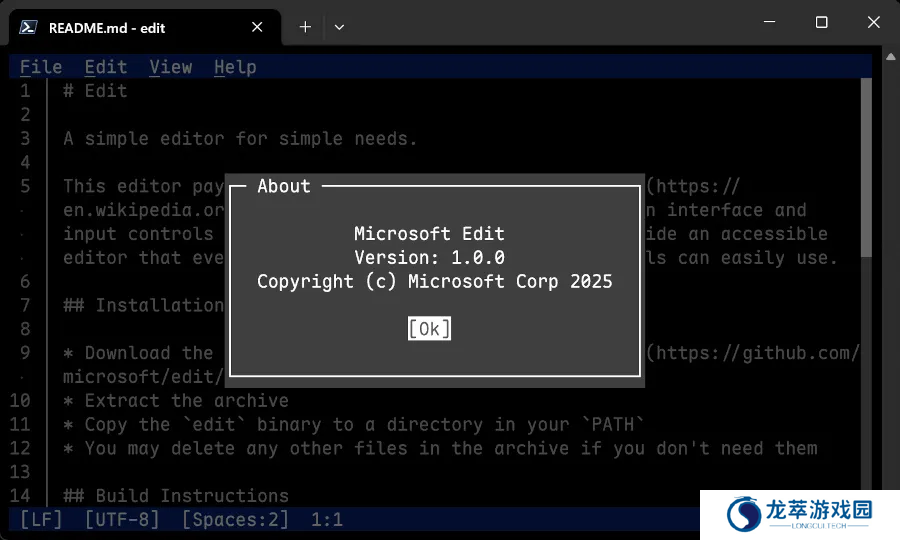Click the 1:1 cursor position indicator
Viewport: 900px width, 540px height.
coord(327,520)
